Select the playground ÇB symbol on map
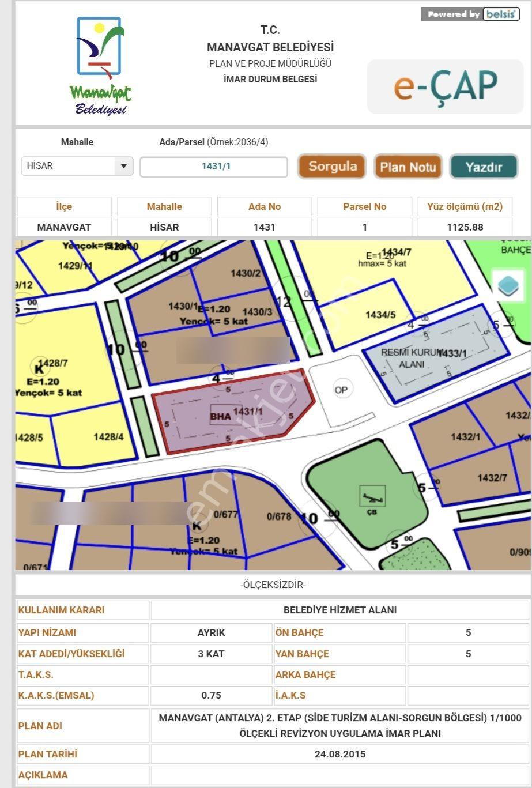Screen dimensions: 532x788 pos(372,497)
